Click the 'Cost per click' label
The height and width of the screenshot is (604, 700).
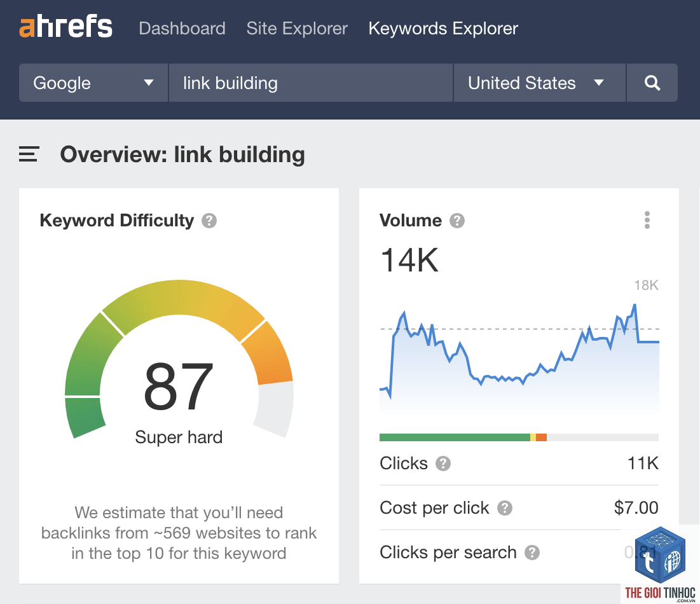[434, 508]
